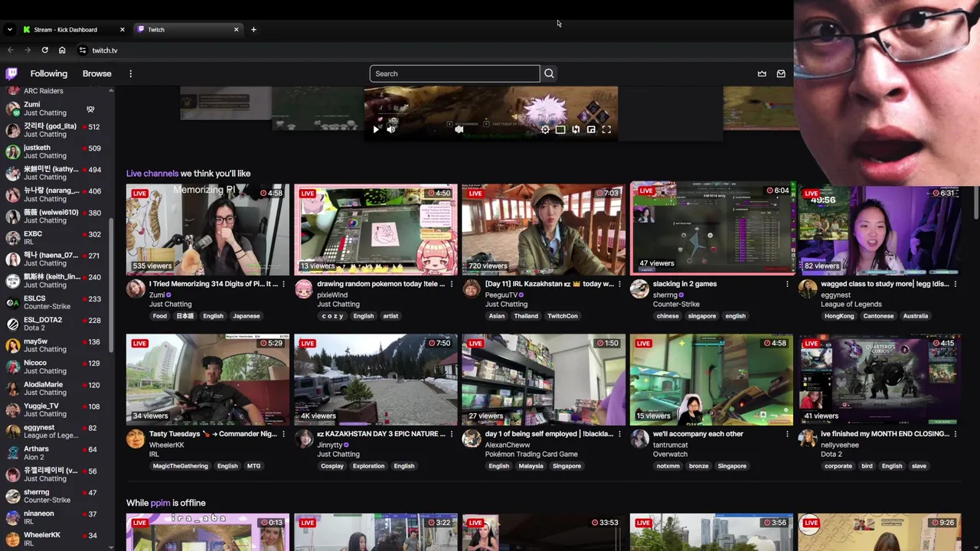
Task: Click tantrumcat avatar in stream card
Action: (639, 439)
